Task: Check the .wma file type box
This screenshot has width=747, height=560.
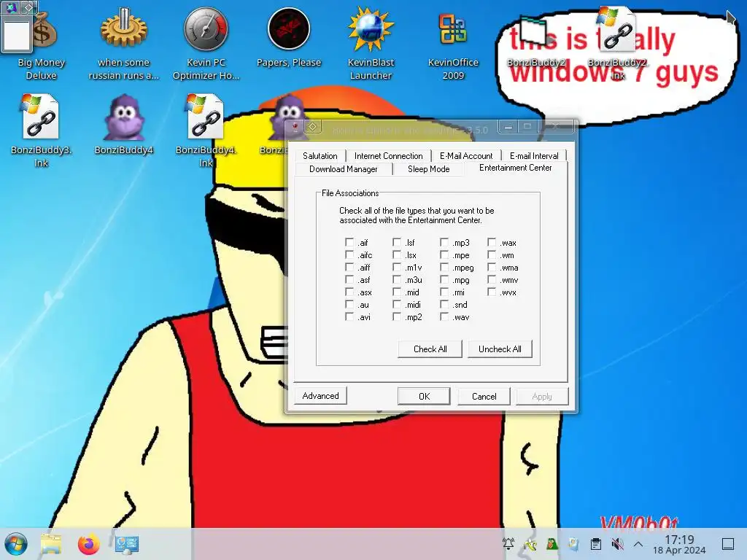Action: (x=492, y=267)
